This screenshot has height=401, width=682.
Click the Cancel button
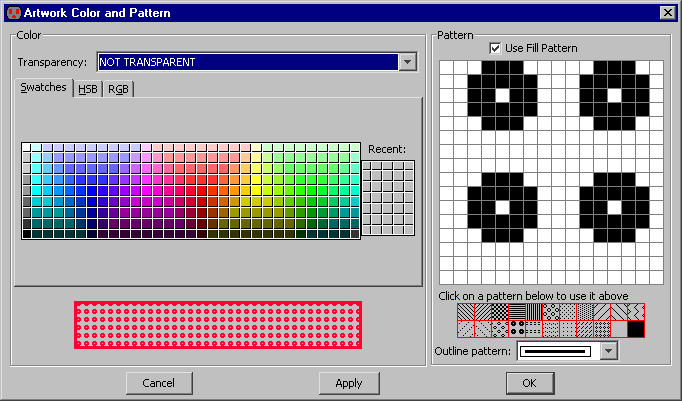[x=159, y=383]
